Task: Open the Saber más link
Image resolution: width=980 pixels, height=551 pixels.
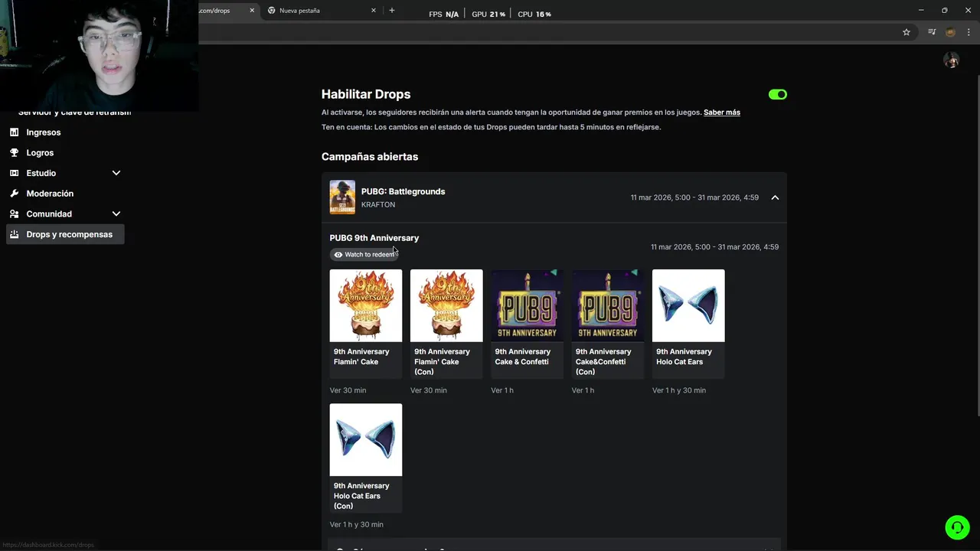Action: click(722, 112)
